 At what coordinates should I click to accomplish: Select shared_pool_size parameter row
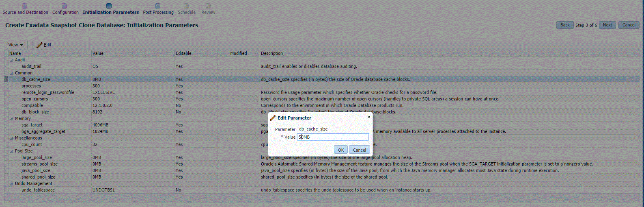[x=322, y=177]
